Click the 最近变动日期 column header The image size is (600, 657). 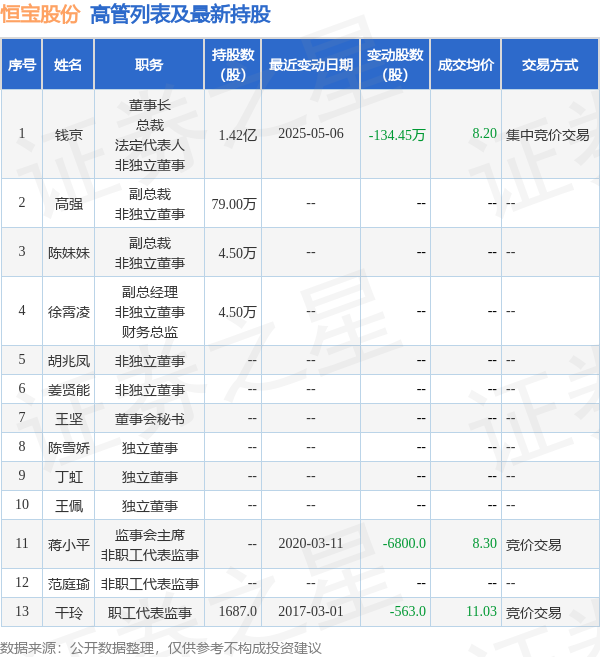click(310, 65)
